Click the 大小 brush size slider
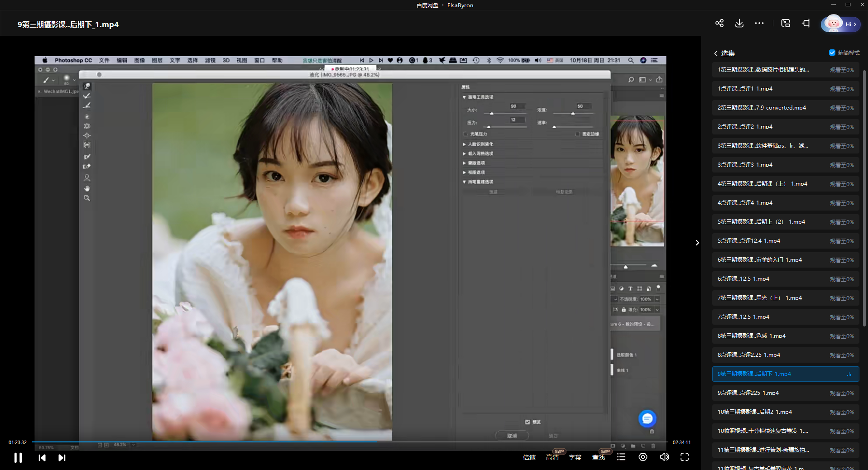The image size is (868, 470). click(506, 113)
